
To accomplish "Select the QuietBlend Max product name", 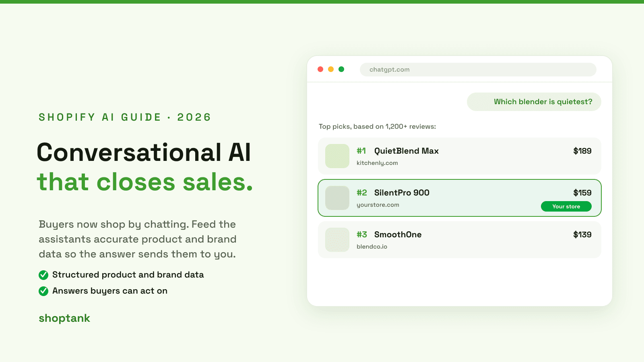I will (x=407, y=151).
